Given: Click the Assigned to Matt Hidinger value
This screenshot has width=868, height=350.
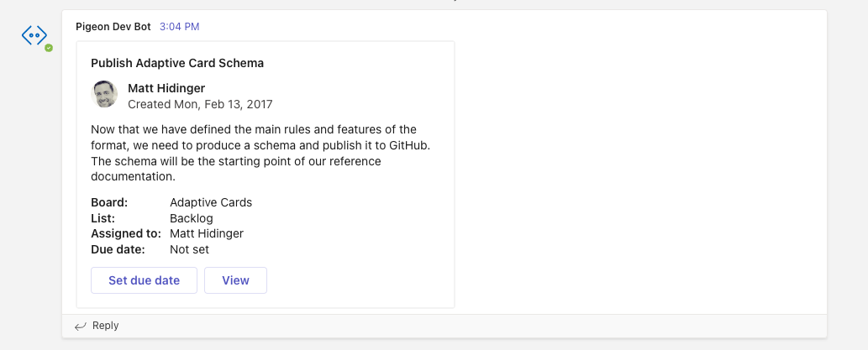Looking at the screenshot, I should 207,233.
